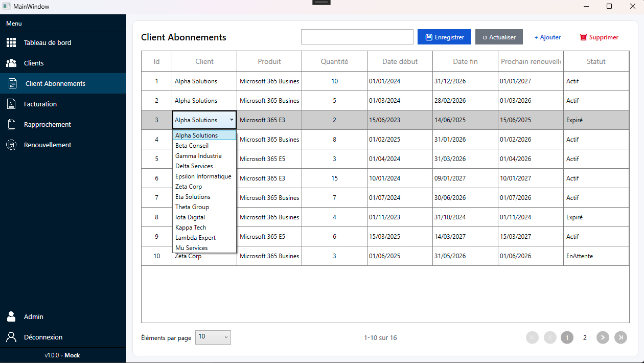Sort by the Statut column header
Viewport: 644px width, 363px height.
[596, 61]
